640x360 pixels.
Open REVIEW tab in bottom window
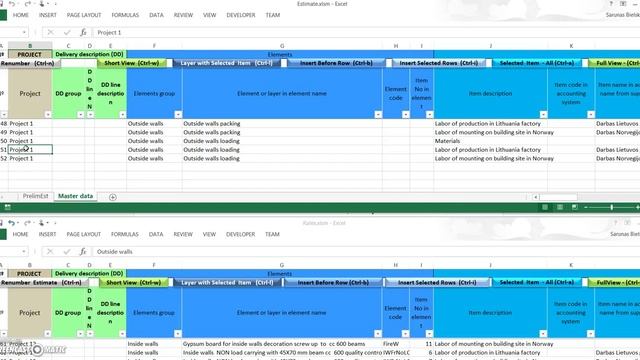pyautogui.click(x=183, y=234)
